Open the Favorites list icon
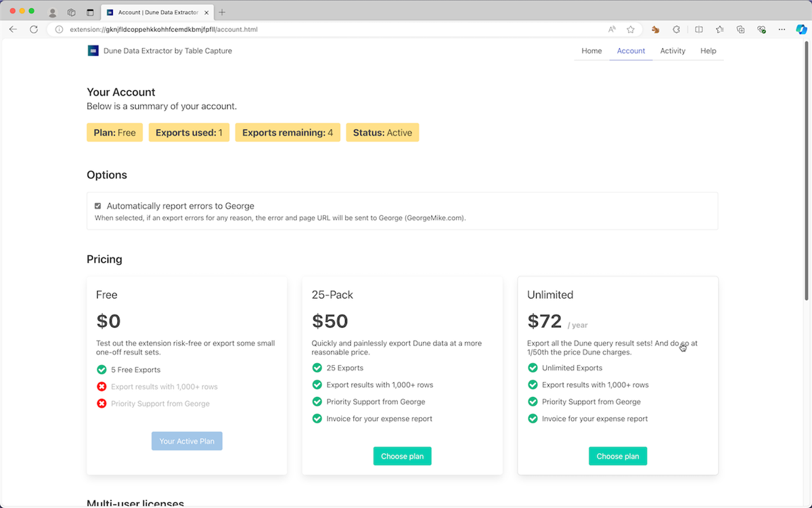This screenshot has height=508, width=812. click(x=720, y=29)
